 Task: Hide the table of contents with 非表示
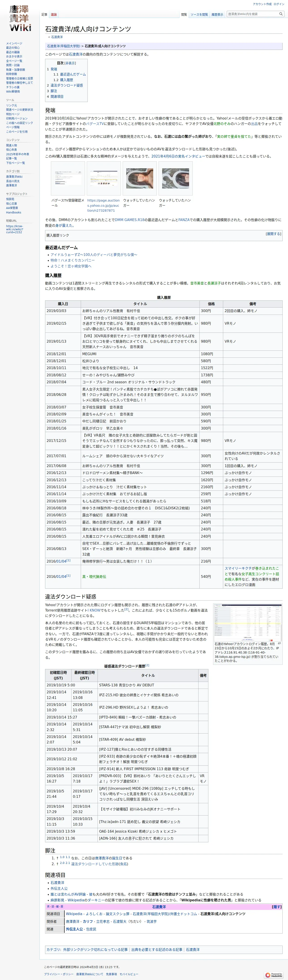[x=70, y=63]
